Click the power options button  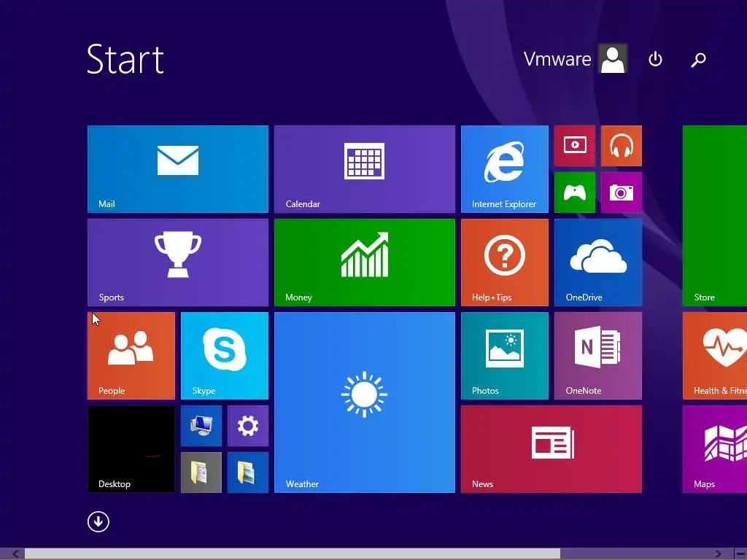coord(656,59)
